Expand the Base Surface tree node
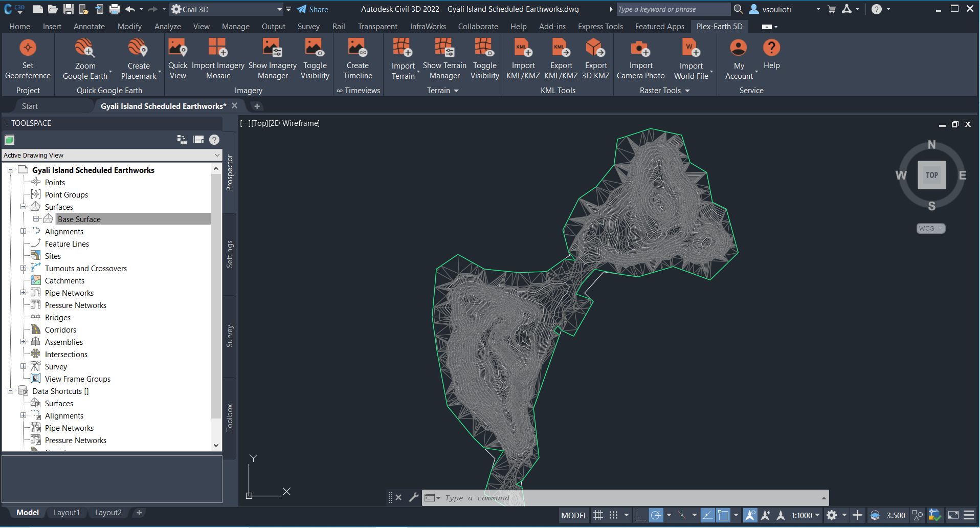The image size is (980, 528). (x=36, y=219)
